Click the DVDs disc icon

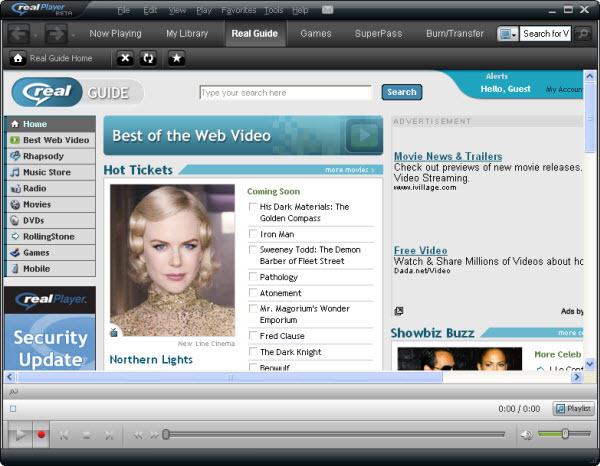(x=15, y=220)
